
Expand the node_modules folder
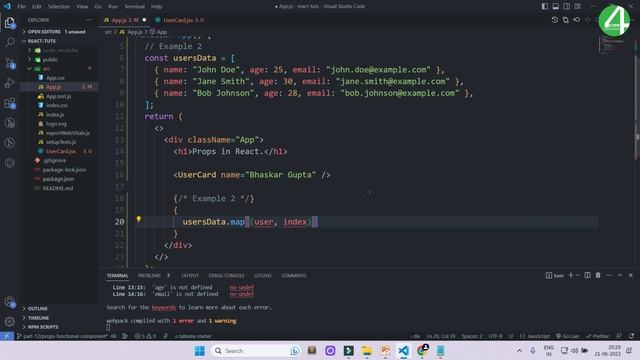tap(60, 50)
